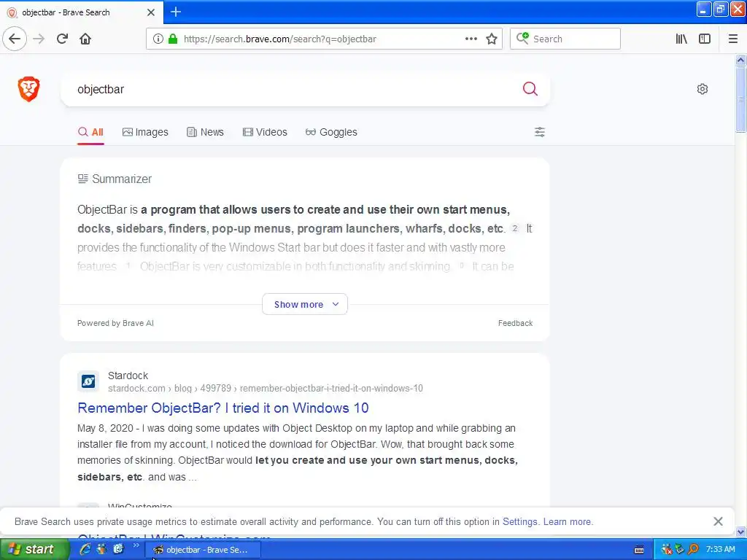This screenshot has height=560, width=747.
Task: Send Feedback on the Summarizer
Action: pyautogui.click(x=515, y=323)
